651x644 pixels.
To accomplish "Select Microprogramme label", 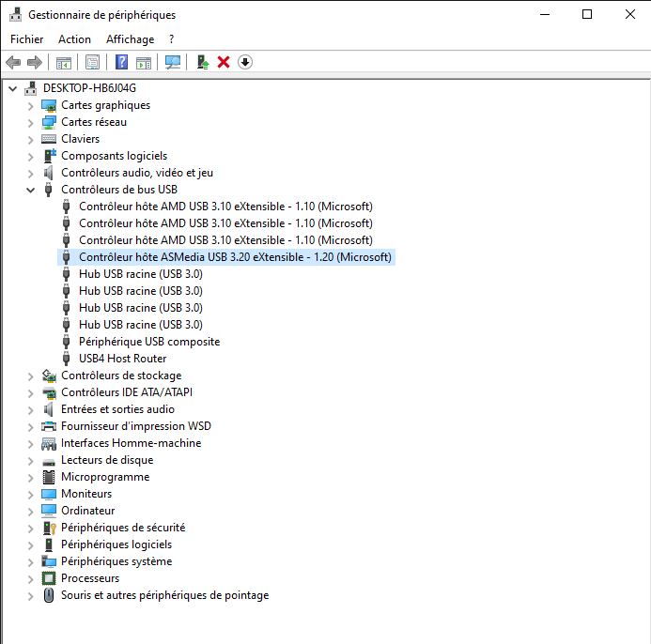I will coord(105,477).
